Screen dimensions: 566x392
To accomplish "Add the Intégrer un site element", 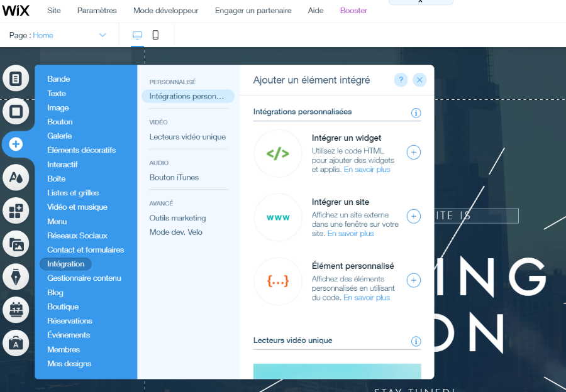I will click(x=413, y=216).
